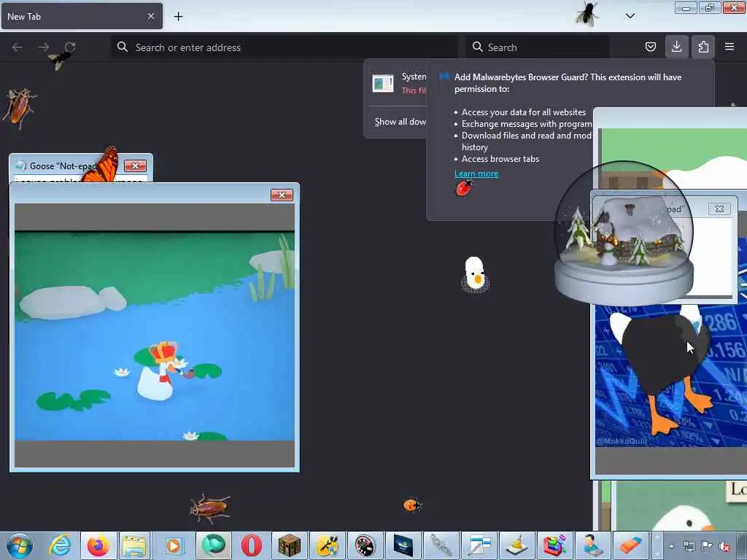Click the network status tray icon

click(x=689, y=546)
